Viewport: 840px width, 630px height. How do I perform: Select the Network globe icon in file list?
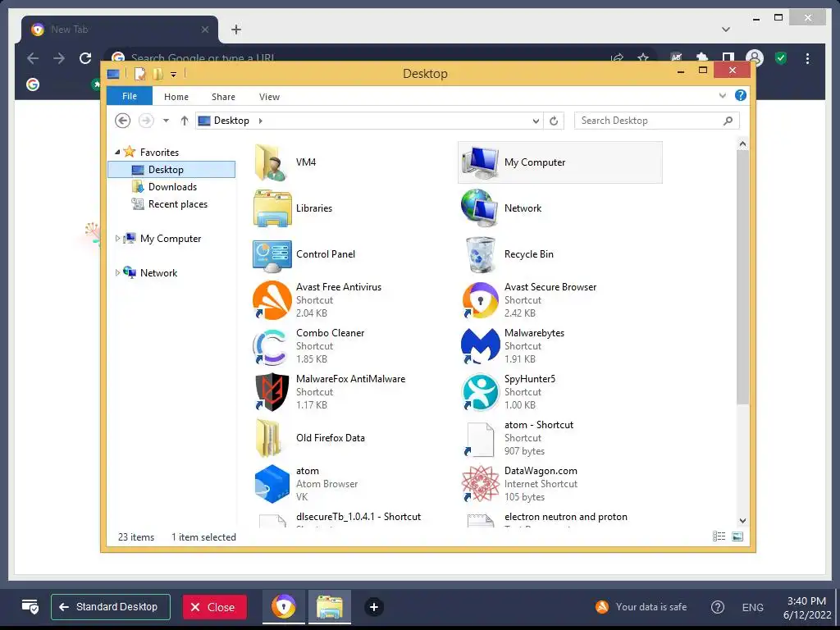[x=480, y=208]
